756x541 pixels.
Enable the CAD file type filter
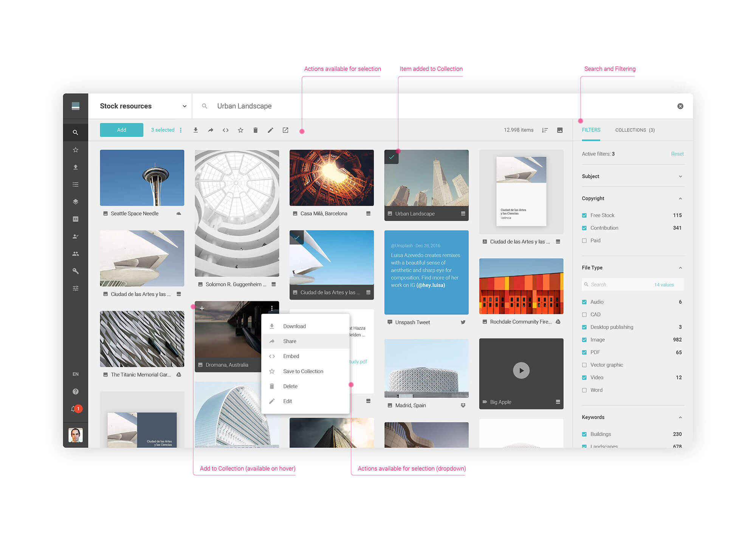pos(584,314)
